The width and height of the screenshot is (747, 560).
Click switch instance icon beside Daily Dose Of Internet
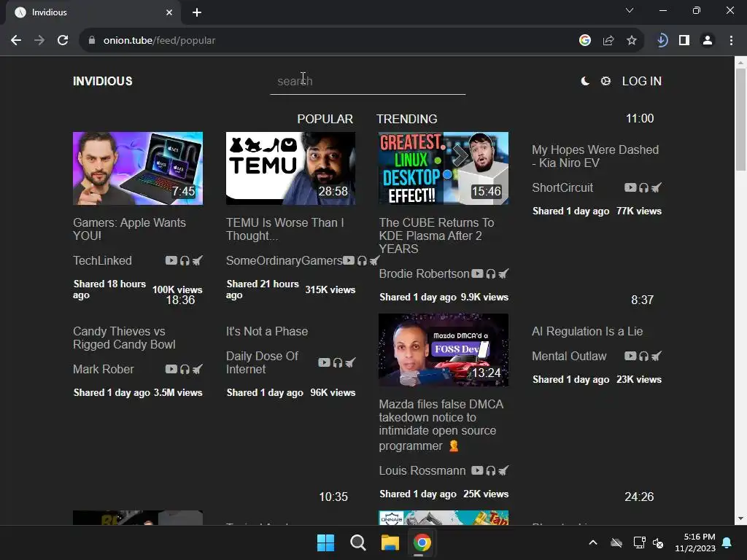(350, 362)
